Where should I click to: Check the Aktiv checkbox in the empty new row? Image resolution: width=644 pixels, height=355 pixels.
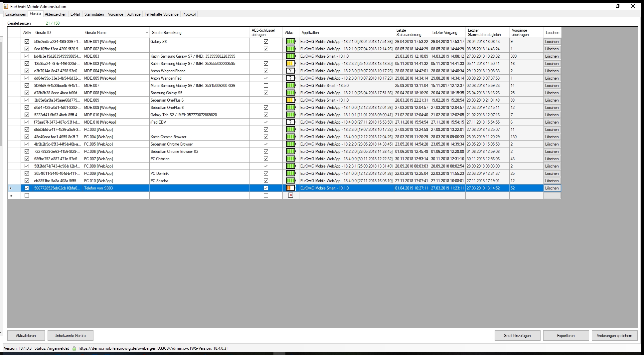[x=27, y=195]
